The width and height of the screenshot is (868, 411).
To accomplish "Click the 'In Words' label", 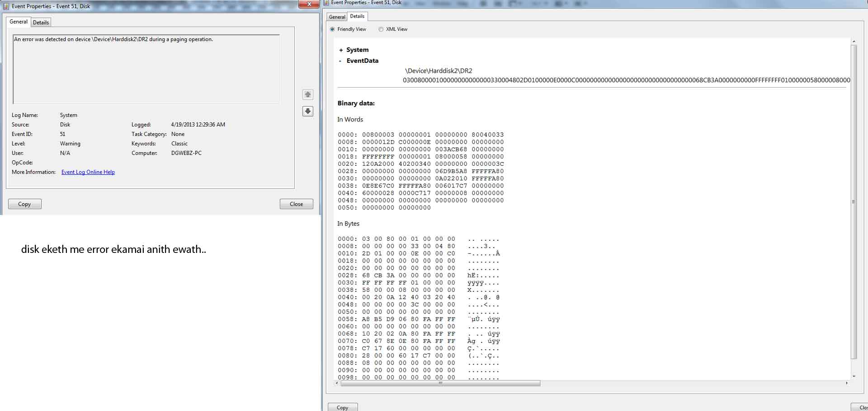I will coord(350,120).
